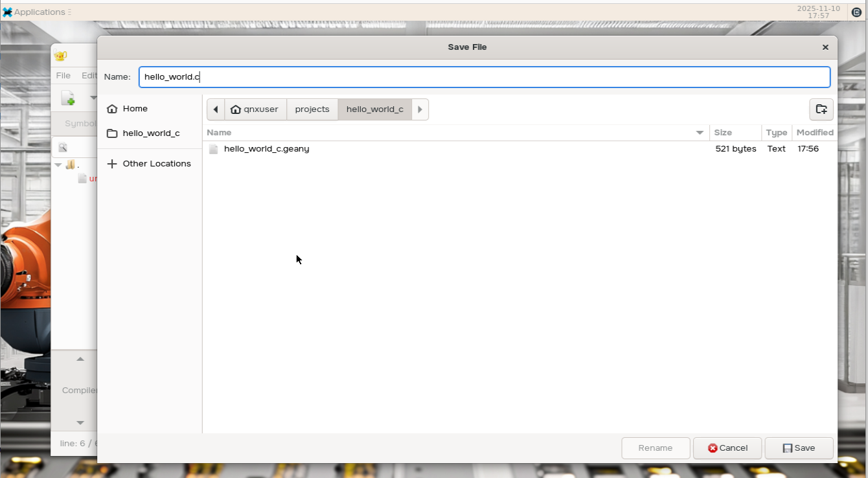Image resolution: width=868 pixels, height=478 pixels.
Task: Select hello_world_c.geany file icon
Action: pyautogui.click(x=214, y=149)
